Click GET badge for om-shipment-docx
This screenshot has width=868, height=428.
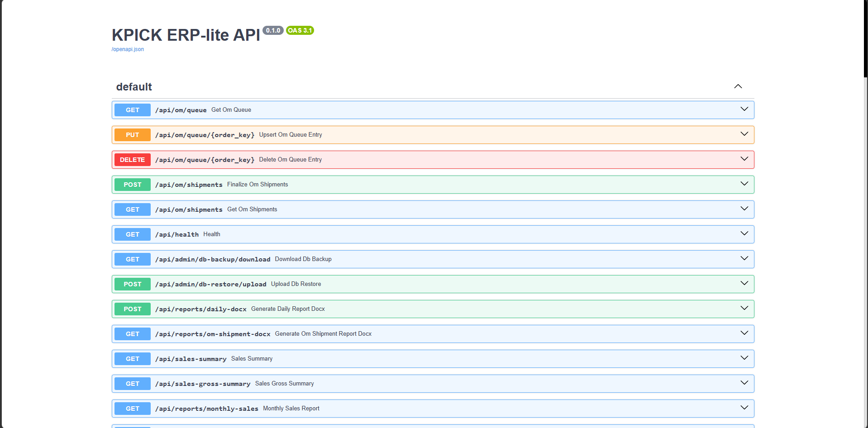tap(133, 334)
